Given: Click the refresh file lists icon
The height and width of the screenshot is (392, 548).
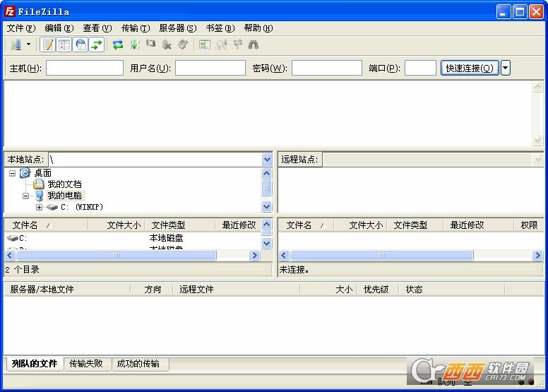Looking at the screenshot, I should (118, 44).
